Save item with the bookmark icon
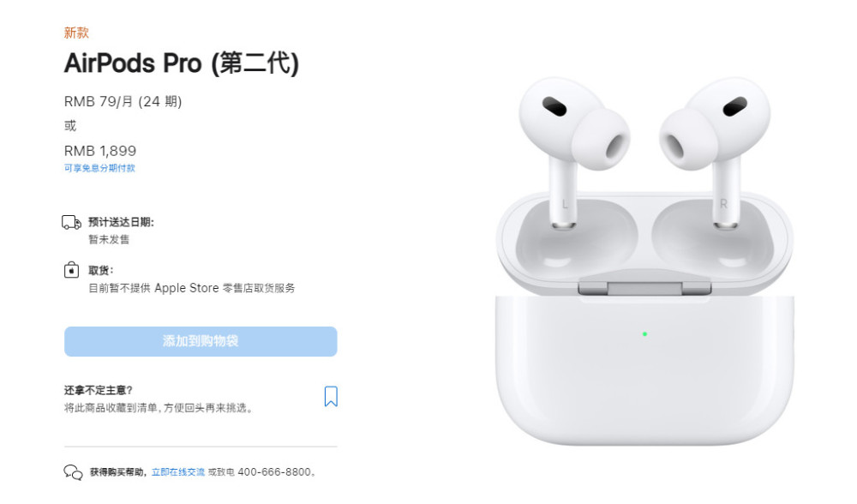The height and width of the screenshot is (504, 857). [331, 396]
